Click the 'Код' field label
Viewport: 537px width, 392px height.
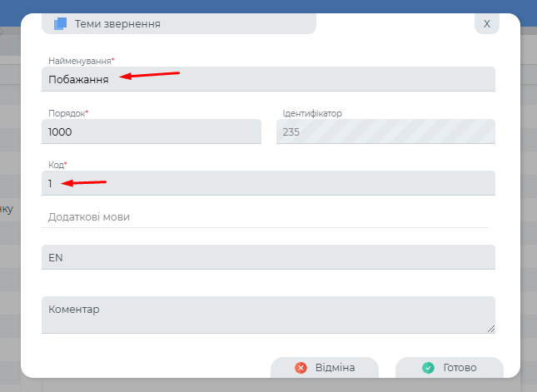pyautogui.click(x=56, y=166)
